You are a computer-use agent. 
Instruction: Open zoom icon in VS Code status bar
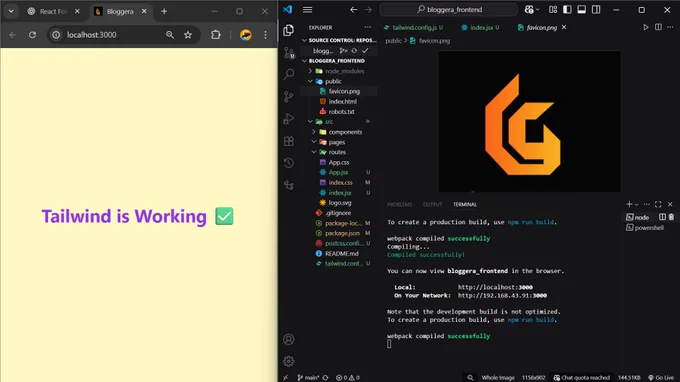(470, 378)
